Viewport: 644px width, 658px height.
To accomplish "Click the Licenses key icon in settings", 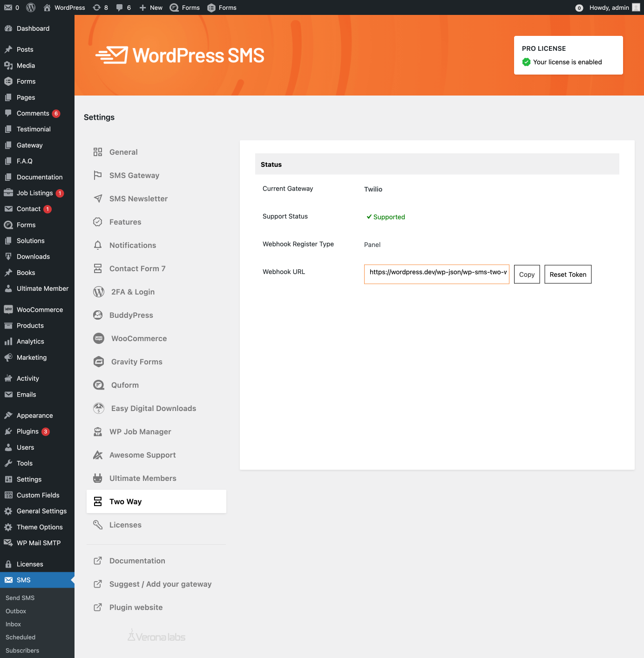I will (x=98, y=525).
